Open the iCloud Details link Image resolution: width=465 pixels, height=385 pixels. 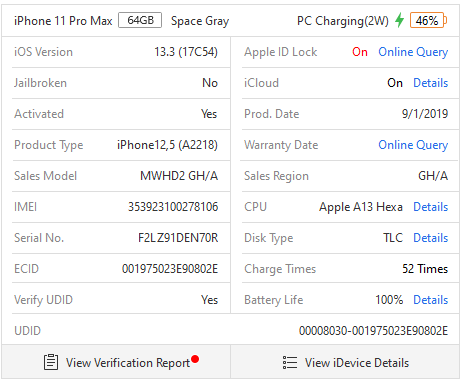(430, 83)
